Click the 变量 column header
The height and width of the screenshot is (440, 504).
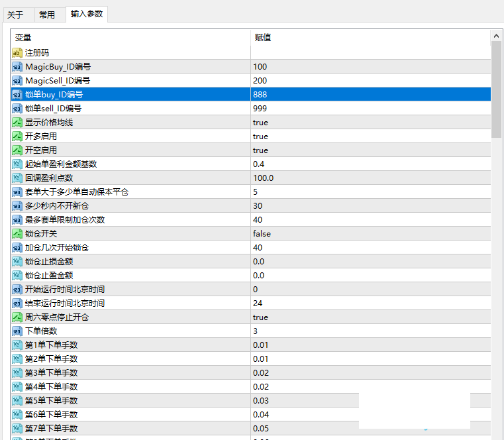(23, 38)
